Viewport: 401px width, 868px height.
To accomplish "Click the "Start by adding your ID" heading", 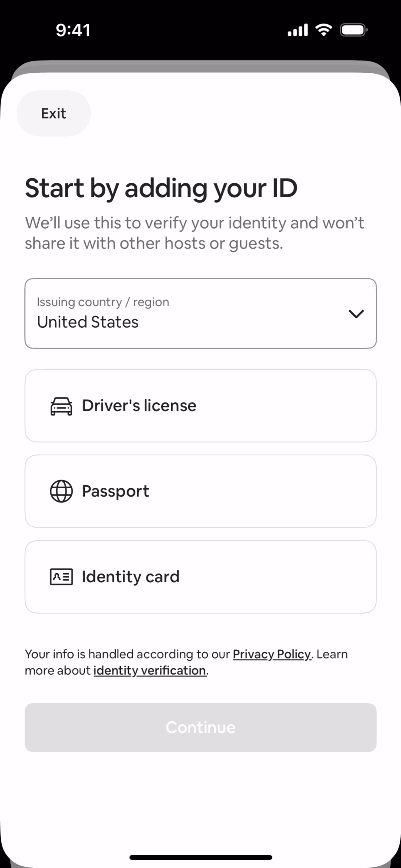I will click(161, 188).
